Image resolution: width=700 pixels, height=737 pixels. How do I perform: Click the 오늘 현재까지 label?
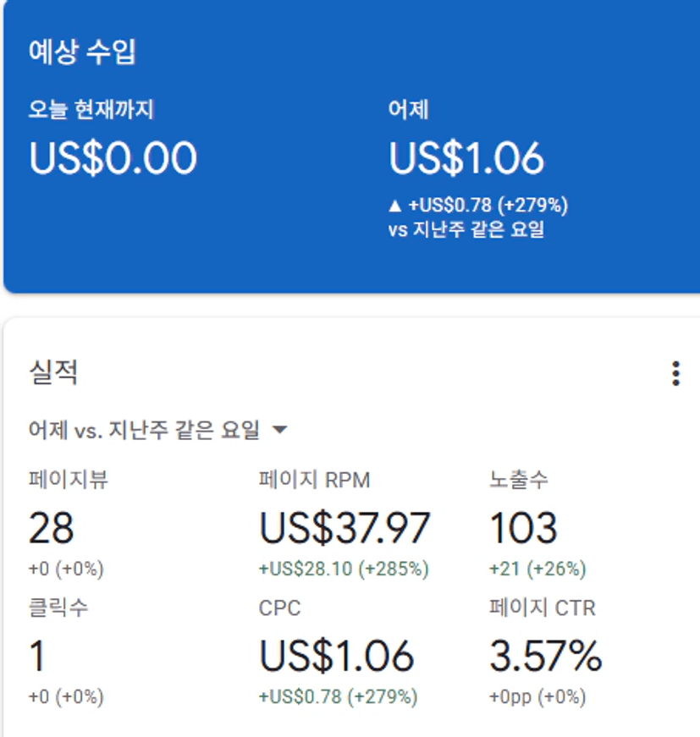tap(91, 109)
